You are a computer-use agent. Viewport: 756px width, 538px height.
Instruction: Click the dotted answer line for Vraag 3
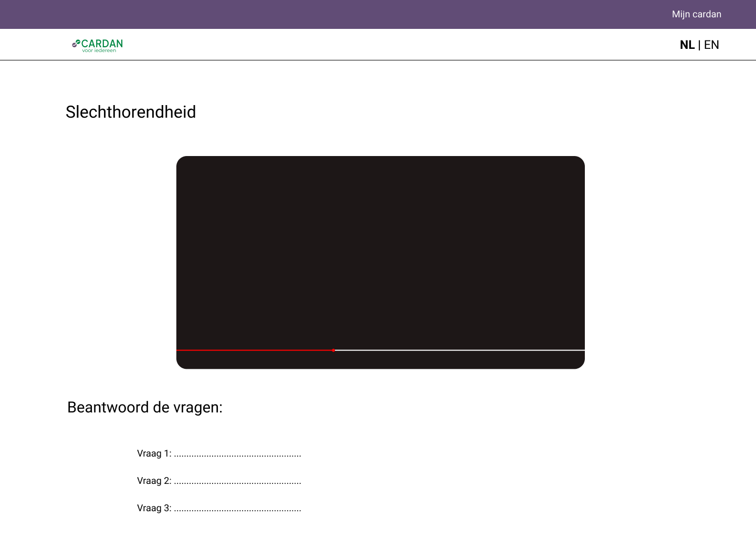pos(237,509)
